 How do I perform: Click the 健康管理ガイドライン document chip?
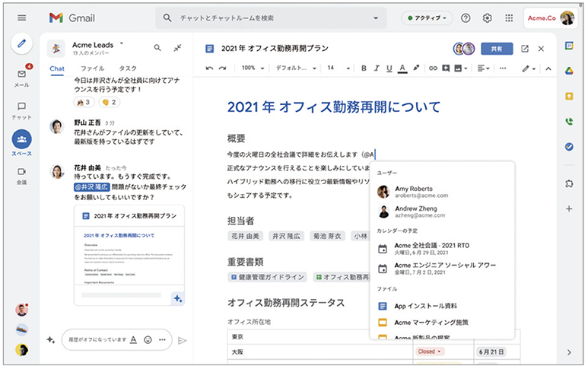[x=267, y=277]
